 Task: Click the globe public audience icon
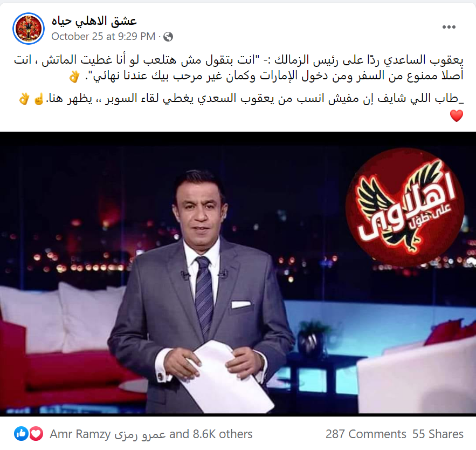[x=168, y=37]
